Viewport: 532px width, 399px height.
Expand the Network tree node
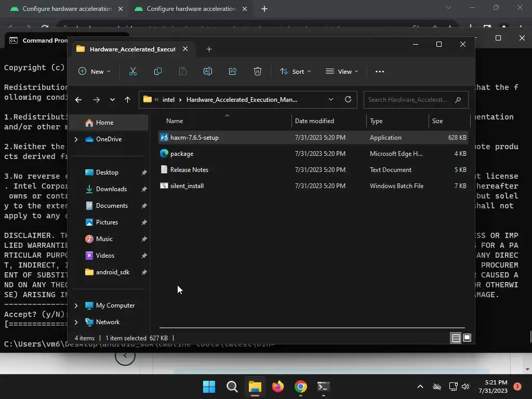(76, 322)
